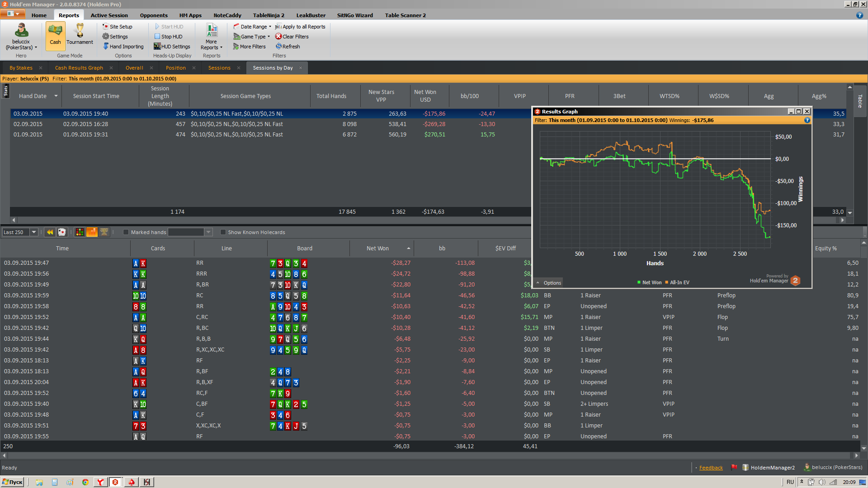Toggle Show Known Holecards checkbox
The height and width of the screenshot is (488, 868).
(223, 232)
